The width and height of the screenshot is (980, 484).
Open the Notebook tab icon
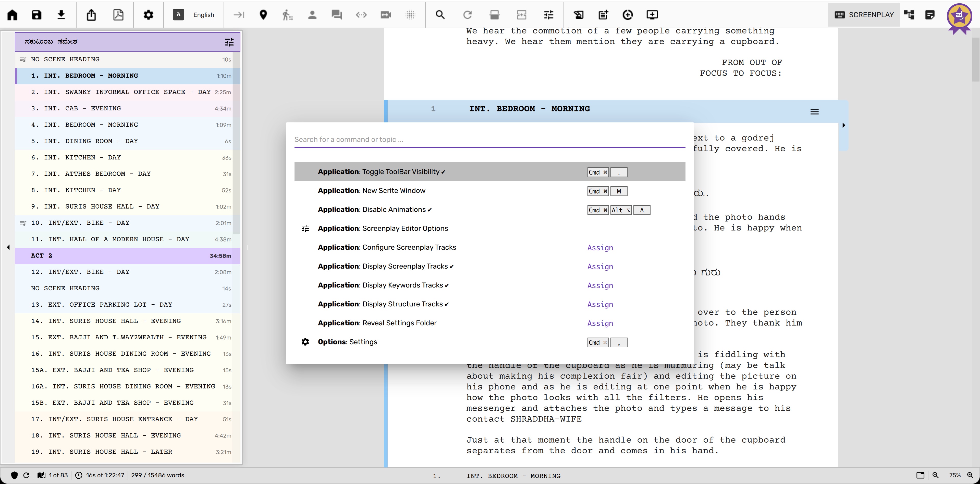(x=930, y=15)
